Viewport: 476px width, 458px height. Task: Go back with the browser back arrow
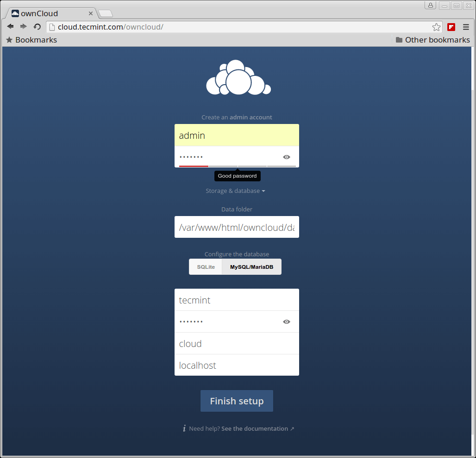tap(10, 26)
